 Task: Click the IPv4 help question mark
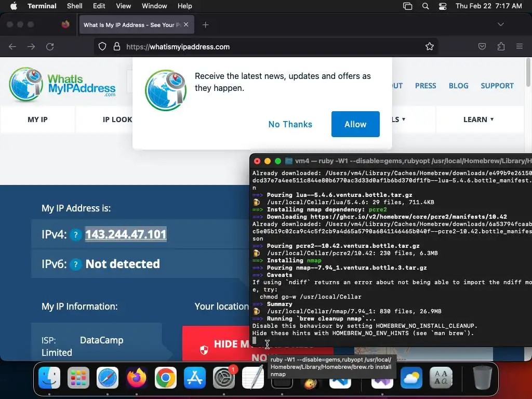point(76,235)
